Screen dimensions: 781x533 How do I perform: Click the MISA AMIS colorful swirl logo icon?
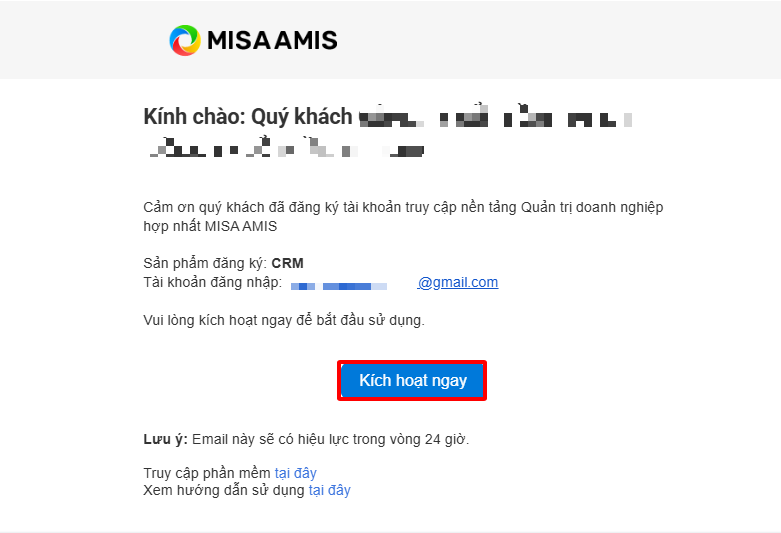185,40
